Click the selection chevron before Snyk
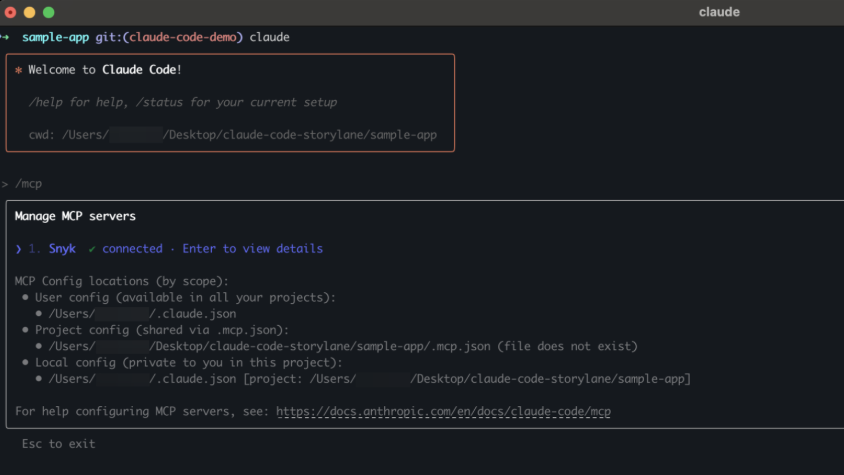Viewport: 844px width, 475px height. pos(19,249)
